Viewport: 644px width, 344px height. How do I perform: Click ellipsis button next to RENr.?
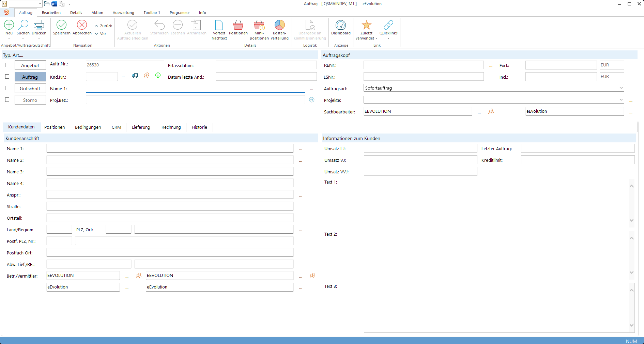491,66
